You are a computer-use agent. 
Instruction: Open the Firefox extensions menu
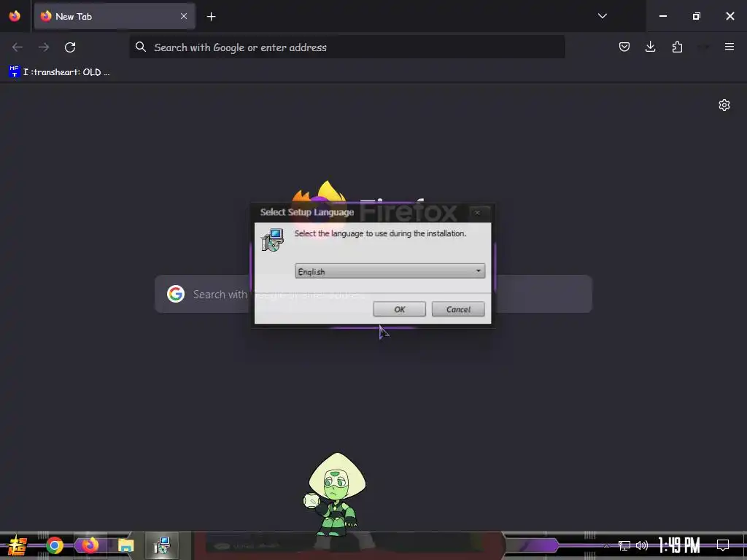677,47
